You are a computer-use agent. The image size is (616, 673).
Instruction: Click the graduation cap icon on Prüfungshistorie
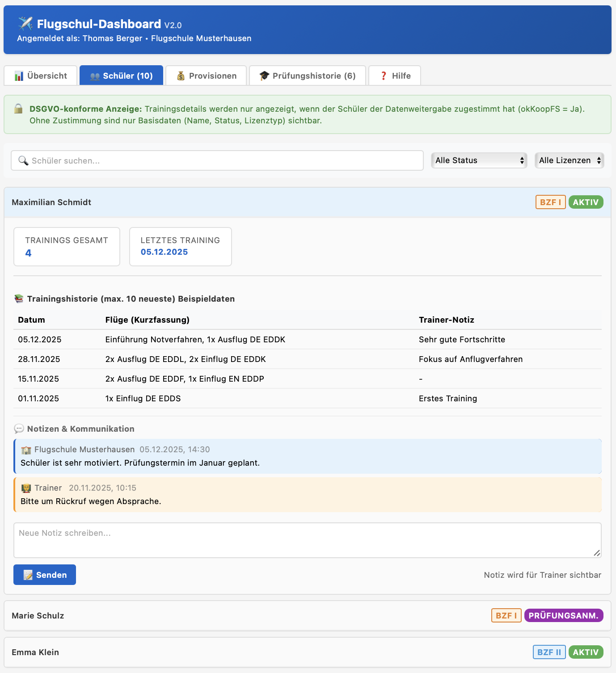pyautogui.click(x=264, y=76)
